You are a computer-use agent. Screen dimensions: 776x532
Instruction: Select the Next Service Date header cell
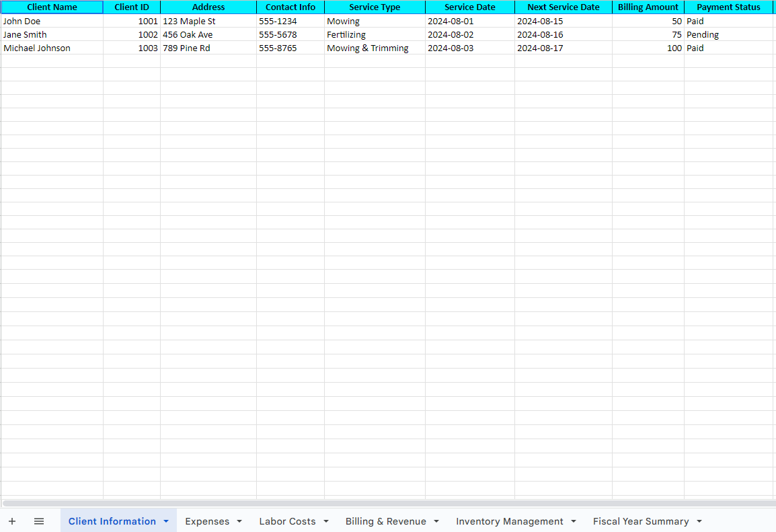tap(564, 7)
